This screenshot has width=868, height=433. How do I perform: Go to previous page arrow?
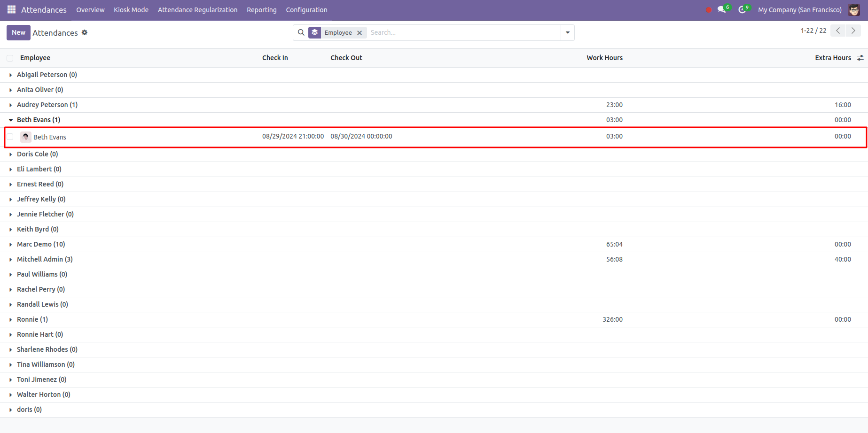pyautogui.click(x=838, y=31)
